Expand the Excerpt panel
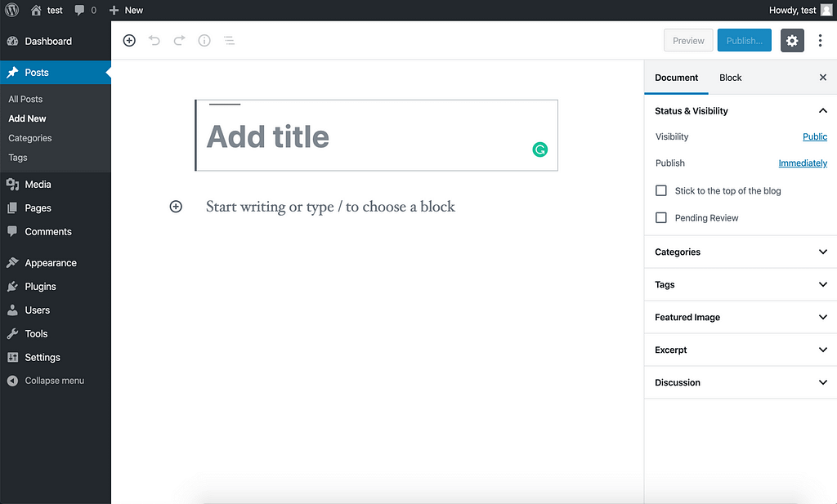837x504 pixels. pos(741,350)
